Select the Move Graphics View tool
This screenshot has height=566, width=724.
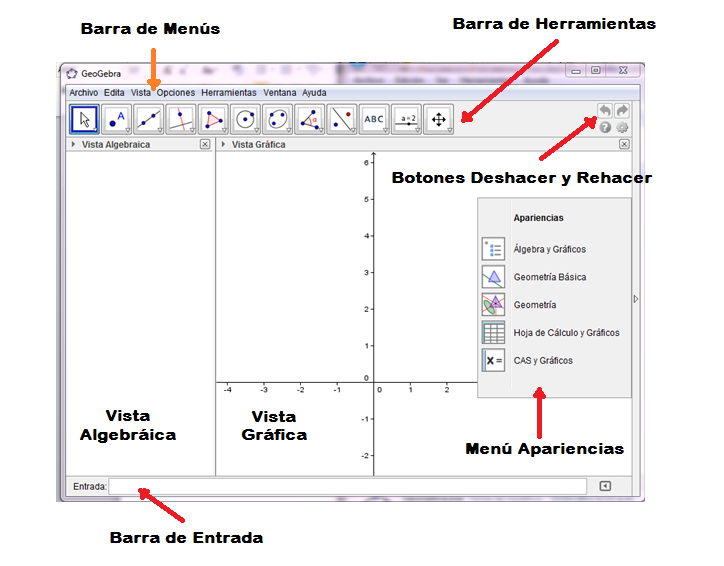tap(439, 119)
